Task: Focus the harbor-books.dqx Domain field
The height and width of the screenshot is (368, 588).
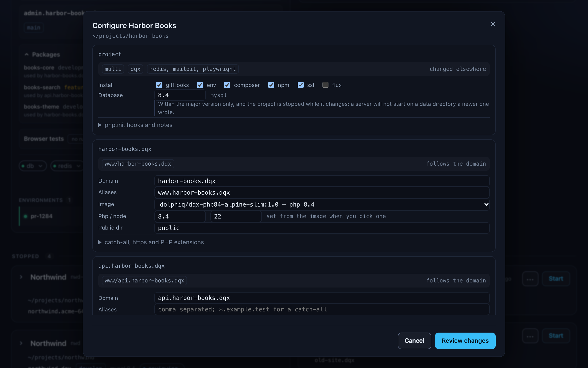Action: [322, 181]
